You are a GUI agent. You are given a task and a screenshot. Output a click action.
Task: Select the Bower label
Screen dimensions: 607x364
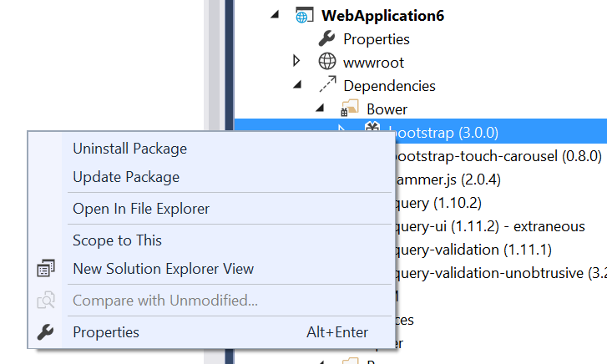387,109
